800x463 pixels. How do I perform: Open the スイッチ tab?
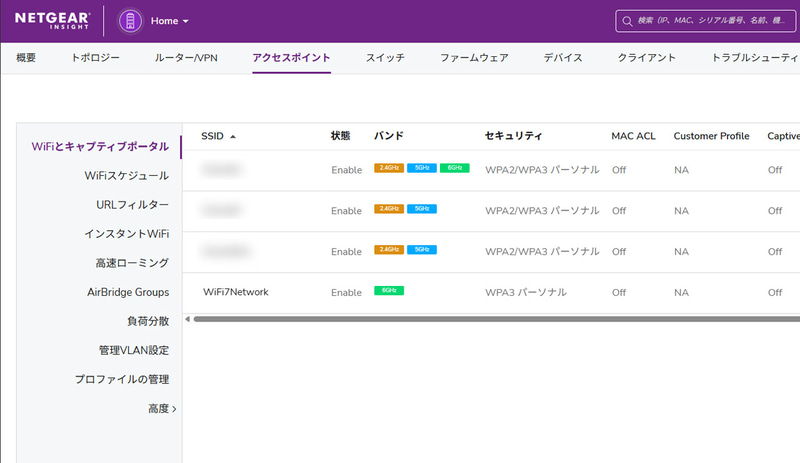click(x=385, y=58)
